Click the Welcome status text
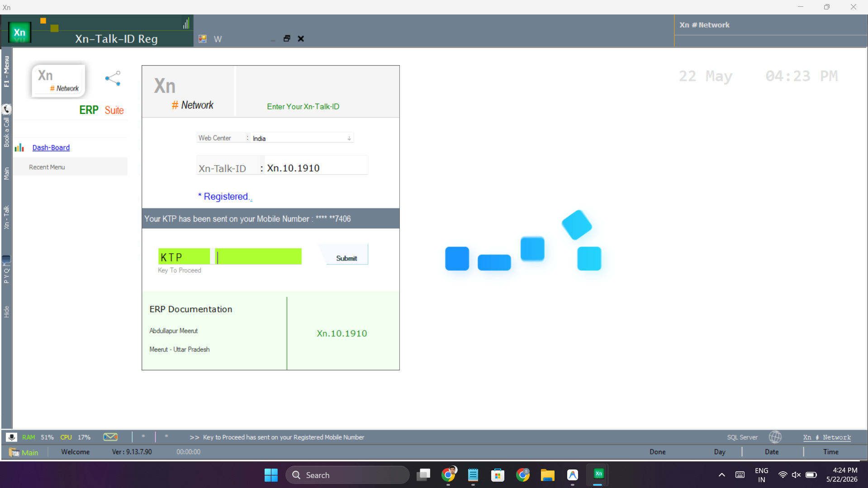 [76, 452]
